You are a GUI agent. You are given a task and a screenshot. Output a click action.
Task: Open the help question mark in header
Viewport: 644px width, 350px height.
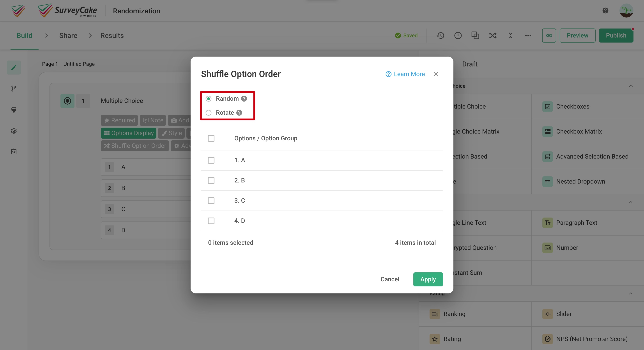(x=605, y=11)
